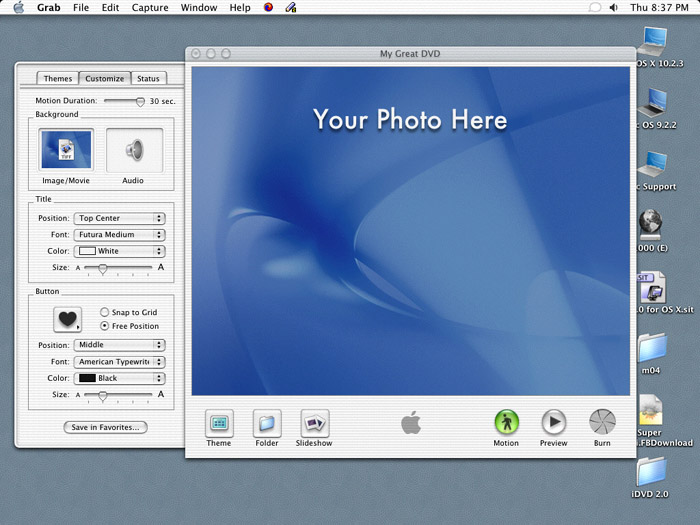
Task: Open the Capture menu in menu bar
Action: pyautogui.click(x=150, y=8)
